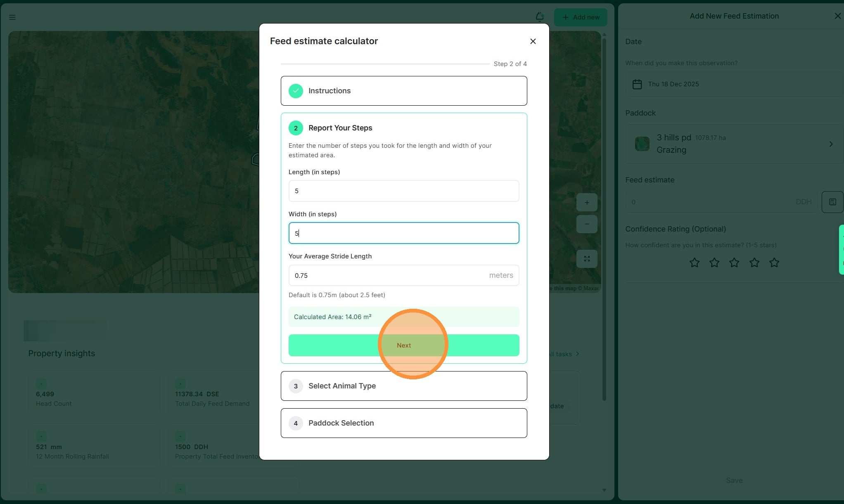This screenshot has width=844, height=504.
Task: Toggle fullscreen map icon
Action: point(587,259)
